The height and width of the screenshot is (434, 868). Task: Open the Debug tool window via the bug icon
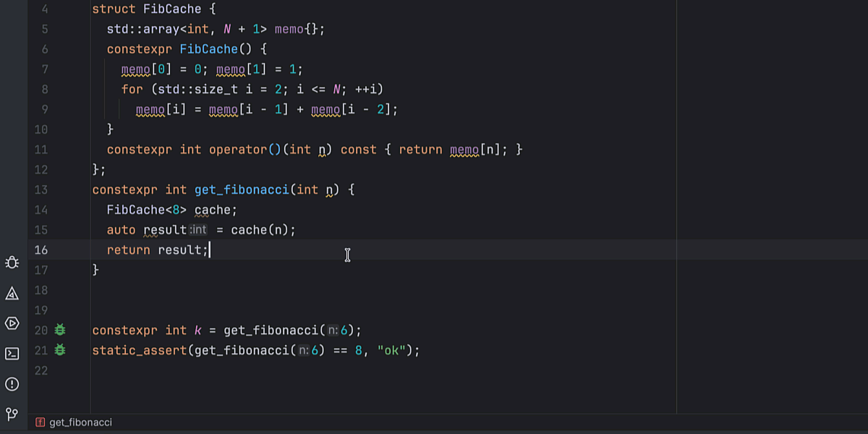(12, 263)
